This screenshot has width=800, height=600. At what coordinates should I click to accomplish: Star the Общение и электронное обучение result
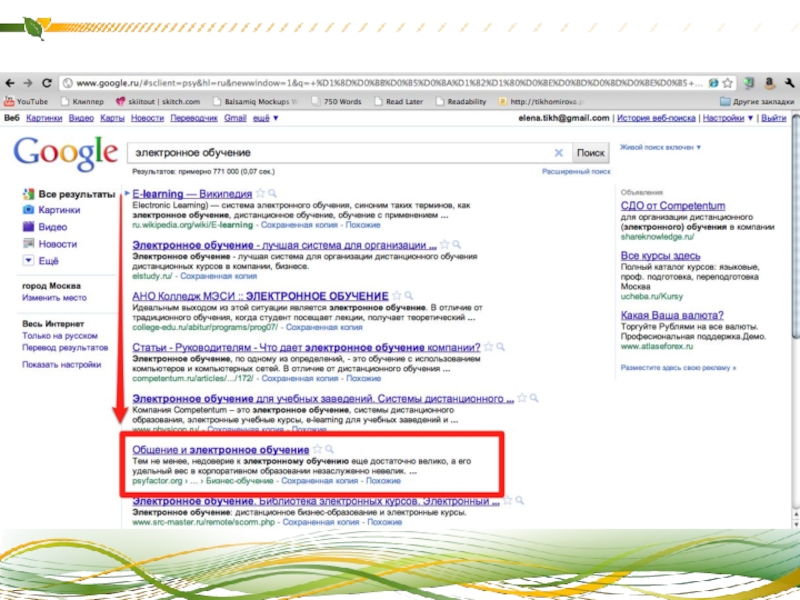pos(317,449)
